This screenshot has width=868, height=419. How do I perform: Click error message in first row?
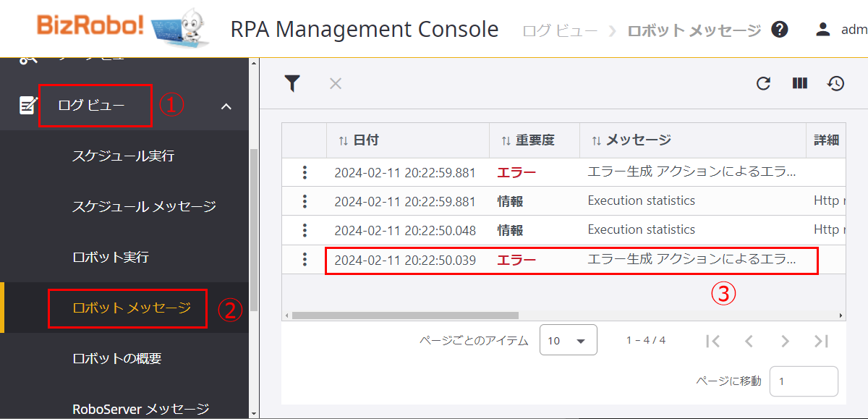tap(692, 172)
